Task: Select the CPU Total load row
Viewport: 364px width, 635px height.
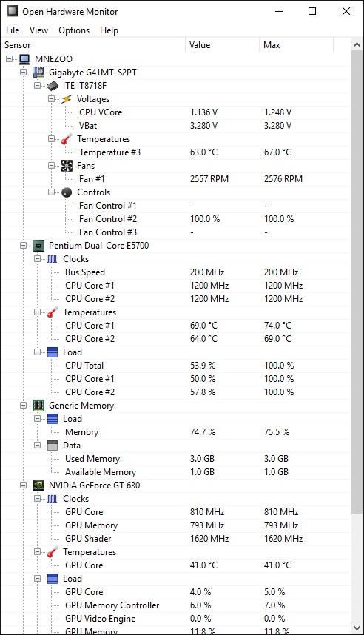Action: pyautogui.click(x=176, y=366)
